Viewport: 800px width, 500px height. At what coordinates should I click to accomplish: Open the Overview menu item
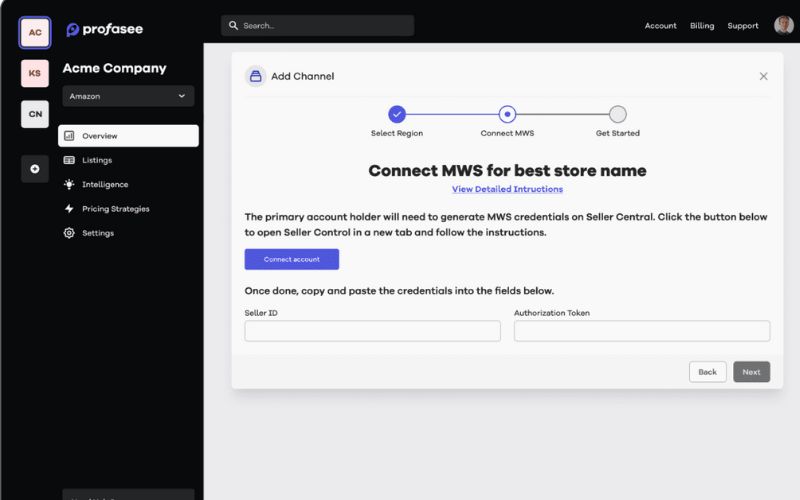coord(128,136)
